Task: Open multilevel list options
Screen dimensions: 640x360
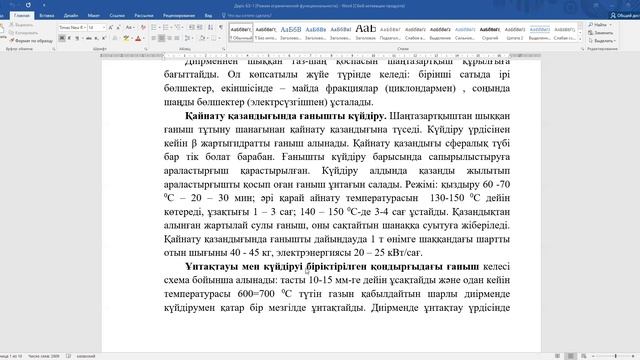Action: point(178,27)
